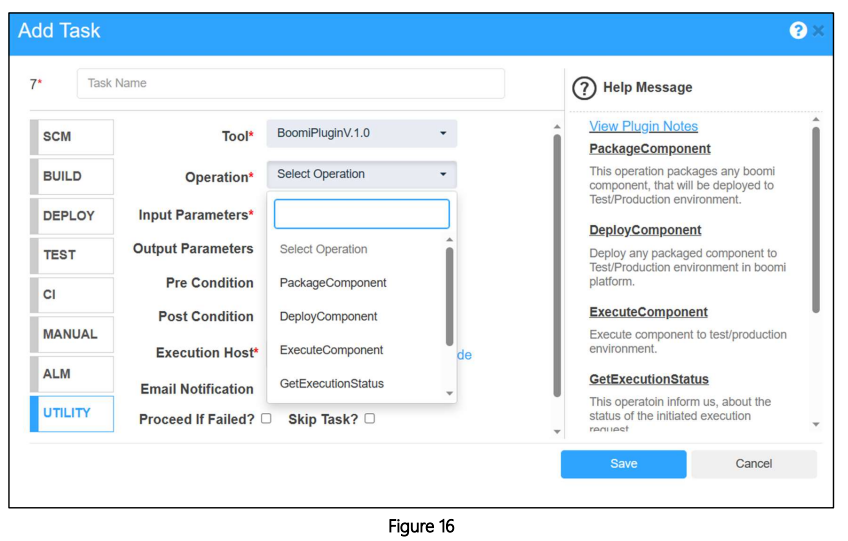Close the Add Task dialog
This screenshot has height=541, width=848.
click(818, 31)
